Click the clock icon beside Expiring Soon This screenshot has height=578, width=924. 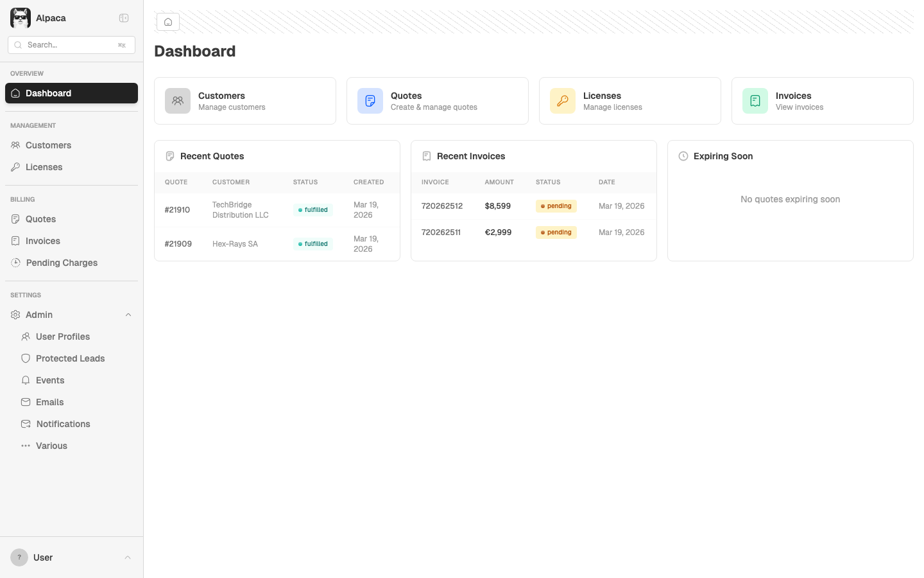(x=683, y=155)
